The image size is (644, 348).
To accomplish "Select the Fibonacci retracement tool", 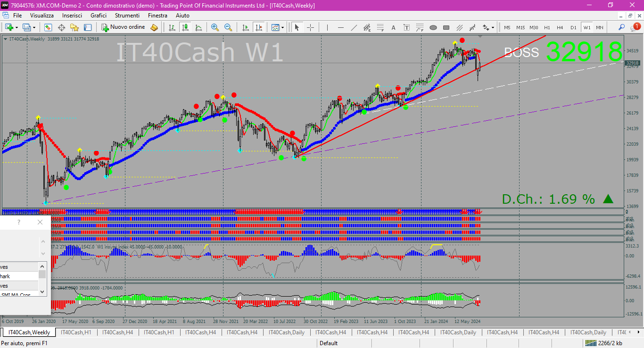I will pyautogui.click(x=380, y=27).
